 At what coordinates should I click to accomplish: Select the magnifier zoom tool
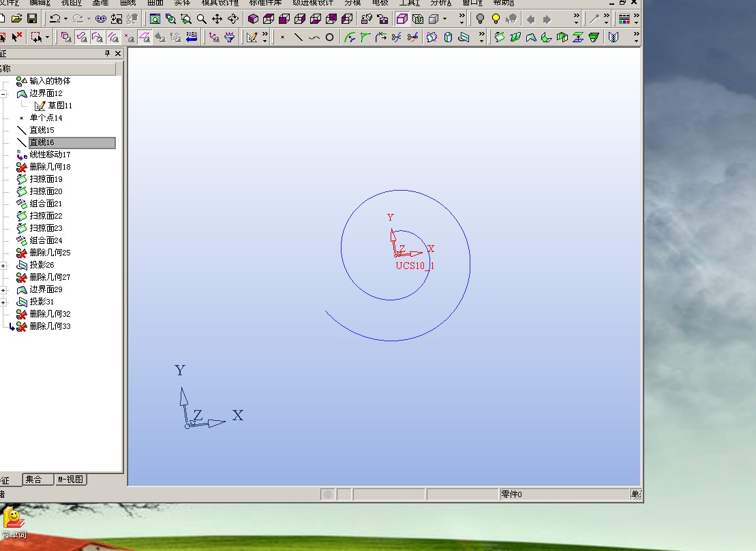202,19
